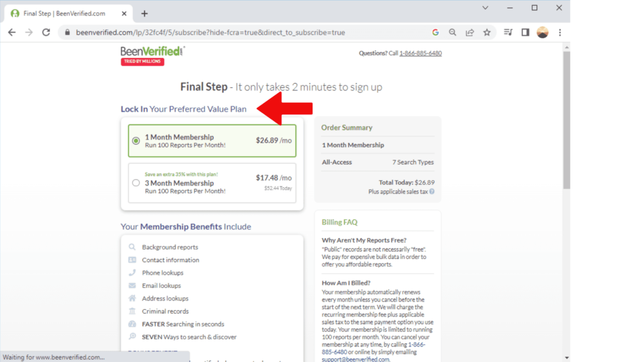Open the Chrome three-dot menu

(x=560, y=33)
